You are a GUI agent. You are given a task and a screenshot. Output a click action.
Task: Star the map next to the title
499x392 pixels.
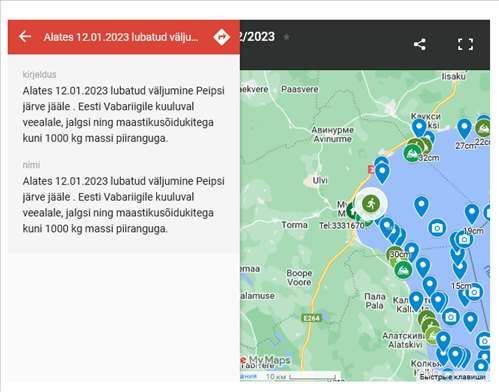tap(286, 37)
